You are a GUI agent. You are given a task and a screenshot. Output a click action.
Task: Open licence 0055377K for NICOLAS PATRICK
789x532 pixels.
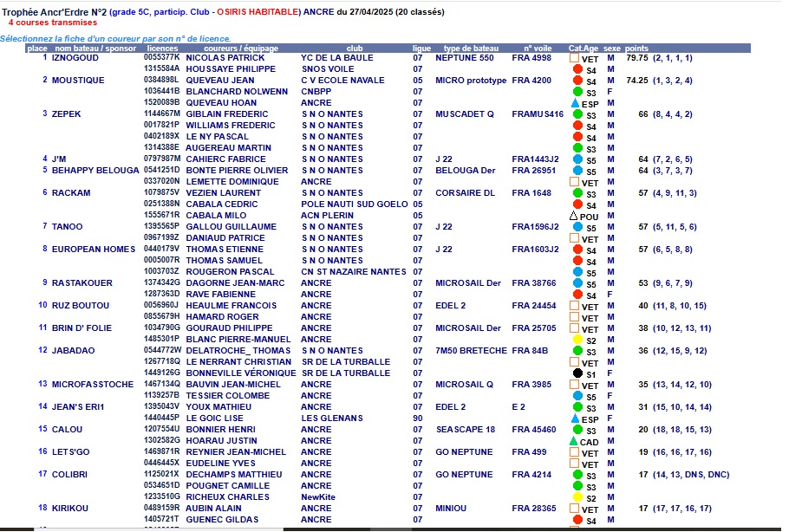(x=161, y=58)
